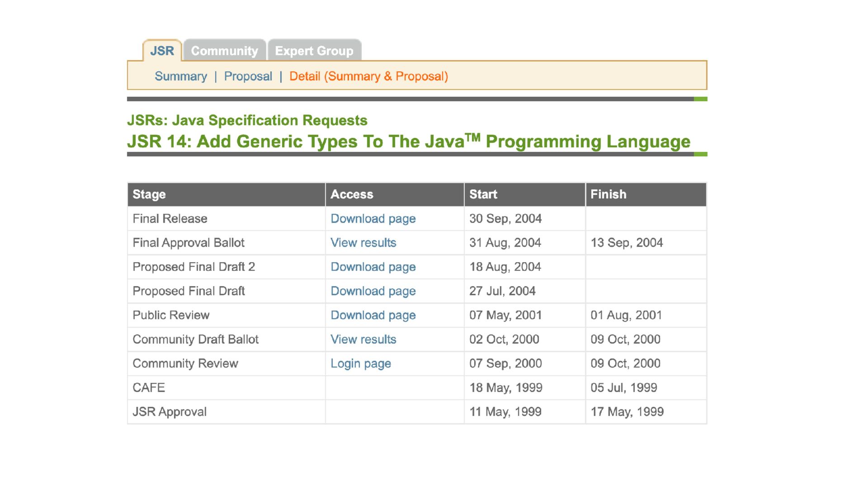Open the Community tab
Image resolution: width=868 pixels, height=488 pixels.
click(224, 51)
